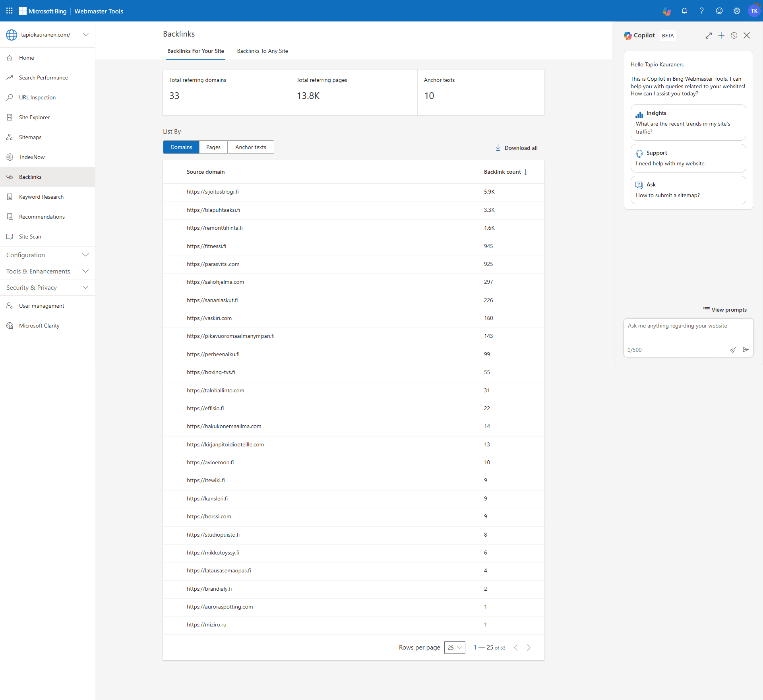763x700 pixels.
Task: Open the app launcher grid icon
Action: pos(10,11)
